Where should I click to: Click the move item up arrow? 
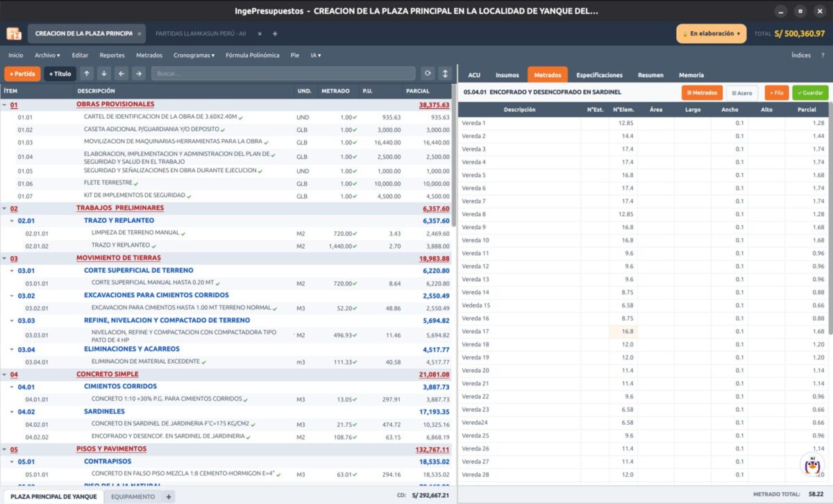tap(87, 74)
